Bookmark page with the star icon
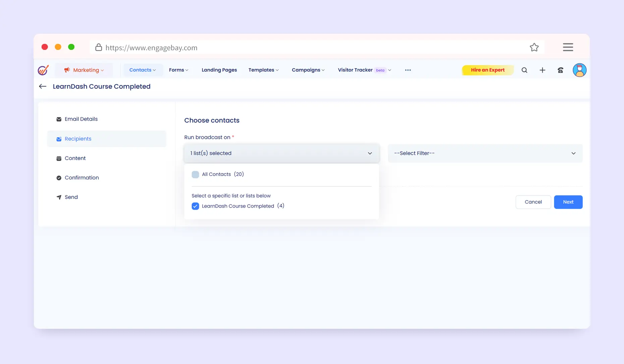624x364 pixels. tap(534, 48)
